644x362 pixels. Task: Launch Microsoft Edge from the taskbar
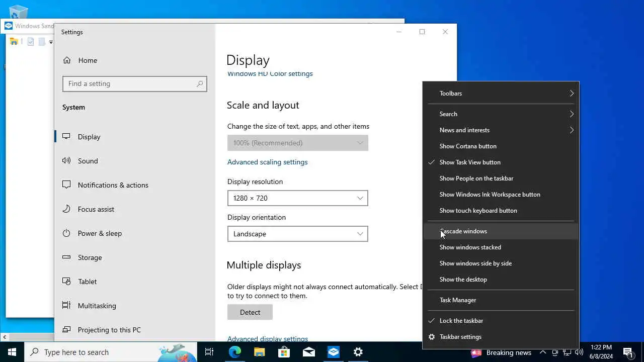coord(234,352)
